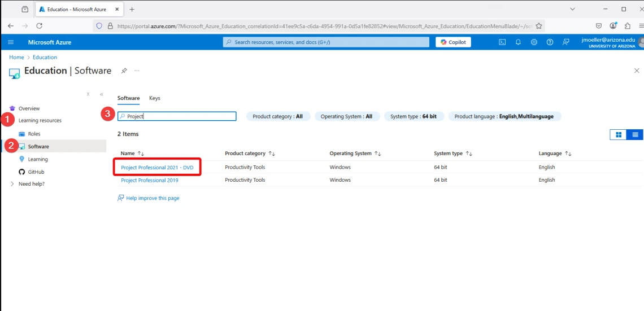644x311 pixels.
Task: Switch to grid view of software
Action: pos(619,134)
